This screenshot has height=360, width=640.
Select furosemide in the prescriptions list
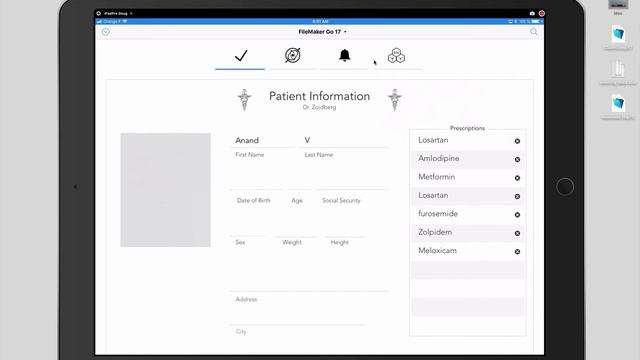coord(468,214)
